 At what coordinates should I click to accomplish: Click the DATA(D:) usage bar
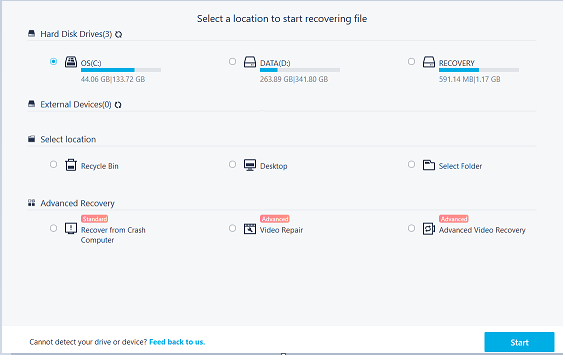tap(300, 70)
